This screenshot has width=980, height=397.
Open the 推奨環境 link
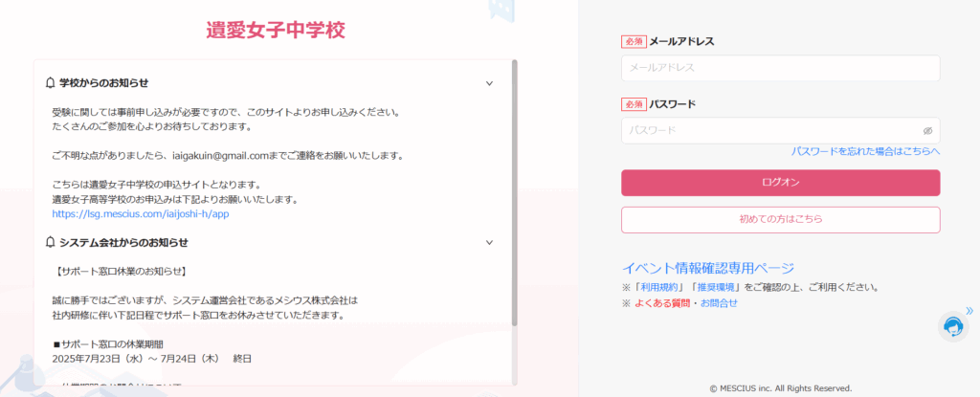pos(720,288)
